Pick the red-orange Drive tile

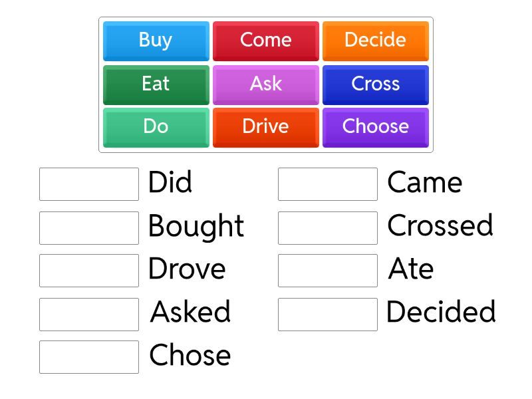pos(265,126)
